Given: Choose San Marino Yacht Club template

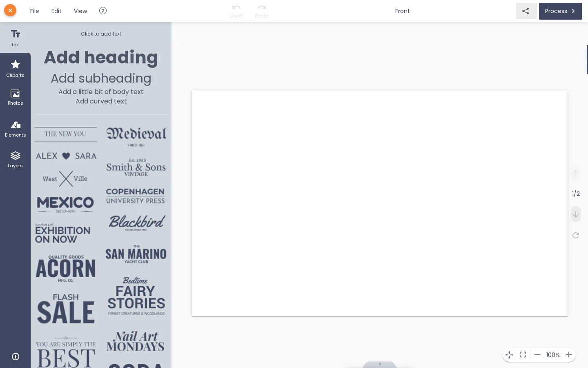Looking at the screenshot, I should point(136,254).
